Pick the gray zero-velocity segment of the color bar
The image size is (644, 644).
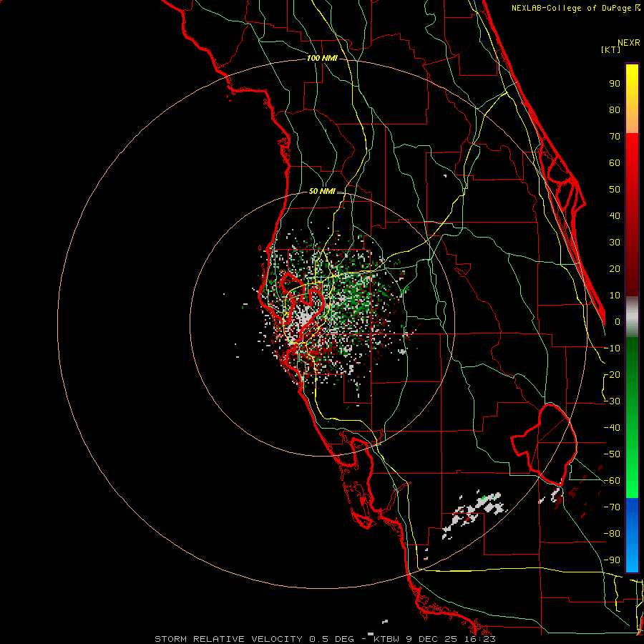click(x=632, y=317)
